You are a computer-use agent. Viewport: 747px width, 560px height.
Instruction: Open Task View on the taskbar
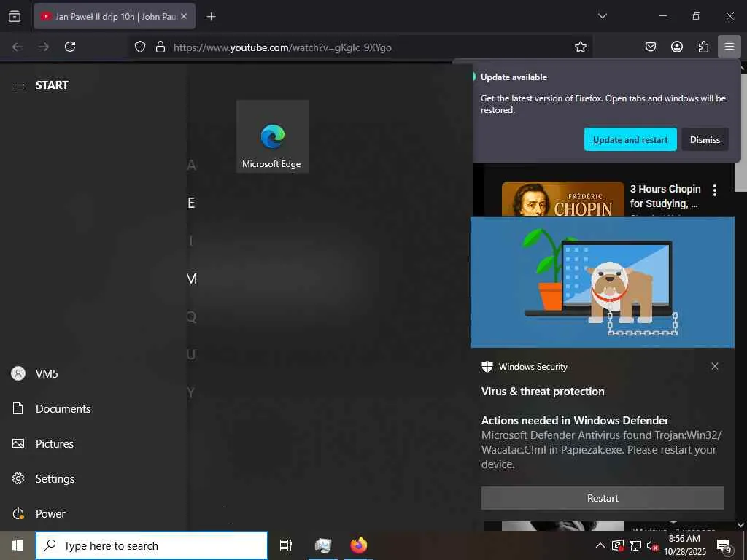pyautogui.click(x=286, y=545)
